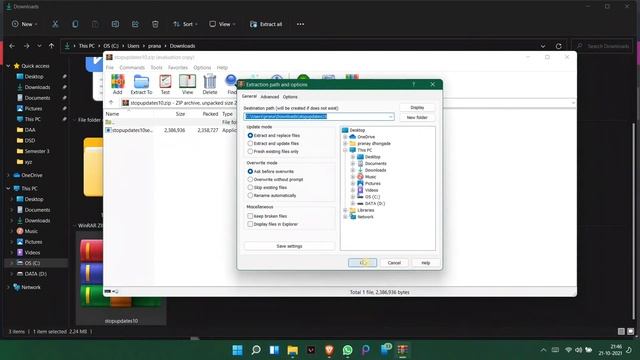Open the Task View taskbar icon
The width and height of the screenshot is (640, 360).
pyautogui.click(x=274, y=350)
